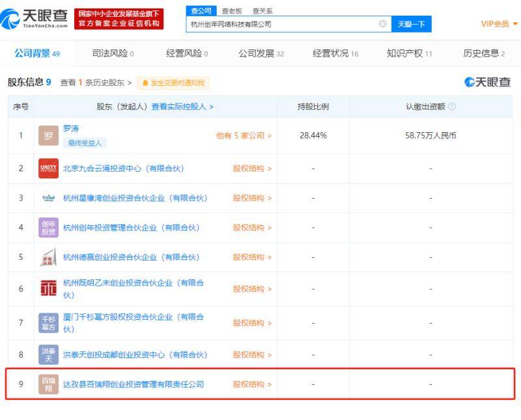Image resolution: width=521 pixels, height=420 pixels.
Task: Open the 公司背景 tab
Action: tap(37, 53)
